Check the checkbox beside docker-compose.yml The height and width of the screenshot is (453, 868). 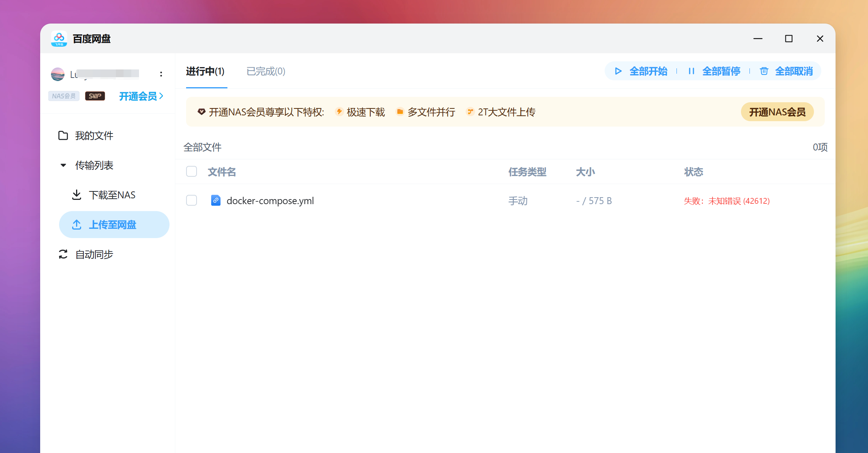click(x=192, y=200)
